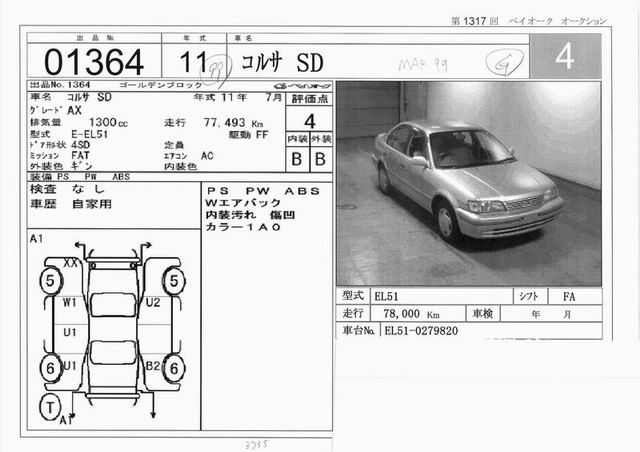Click the circled 5 at the diagram's upper-right tire

(177, 281)
